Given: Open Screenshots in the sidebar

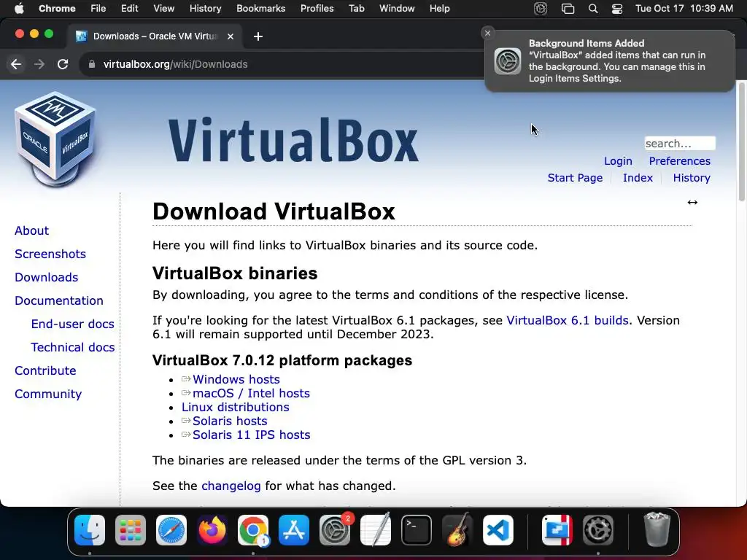Looking at the screenshot, I should tap(50, 254).
